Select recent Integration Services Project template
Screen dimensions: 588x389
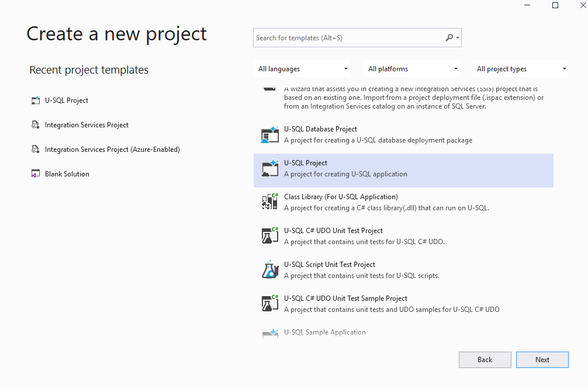(87, 125)
